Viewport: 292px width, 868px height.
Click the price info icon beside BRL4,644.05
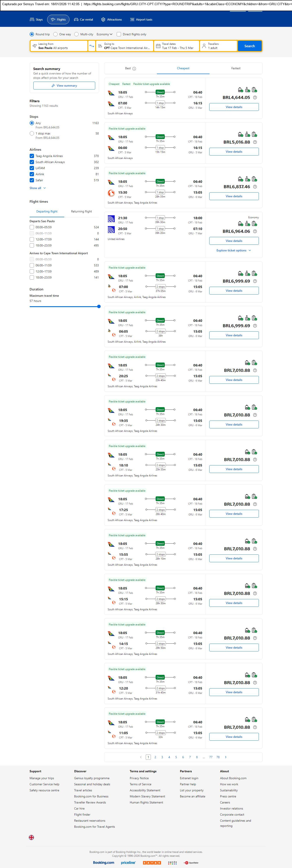coord(255,98)
